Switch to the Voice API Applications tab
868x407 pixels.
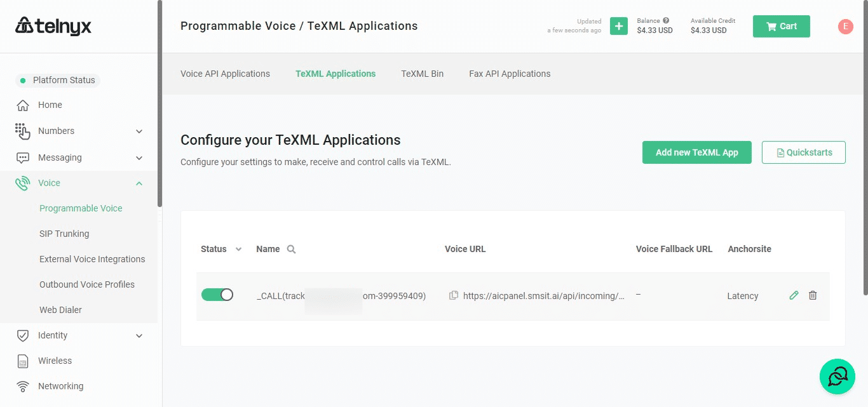[225, 74]
